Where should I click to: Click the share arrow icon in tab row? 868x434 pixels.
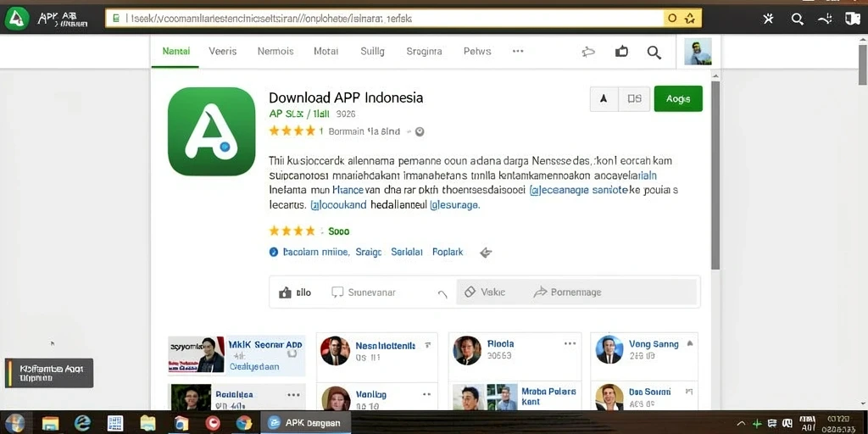[x=588, y=52]
